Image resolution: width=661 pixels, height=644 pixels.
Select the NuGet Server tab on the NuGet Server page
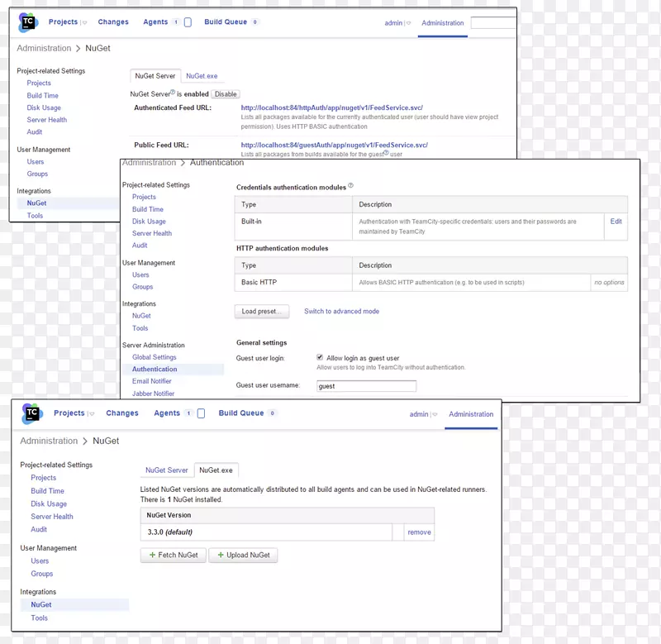pos(155,76)
